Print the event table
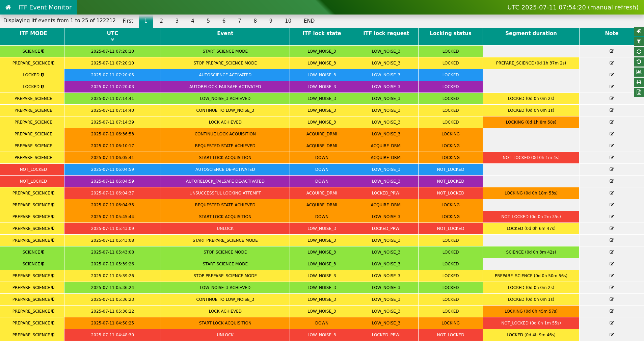 pyautogui.click(x=639, y=82)
